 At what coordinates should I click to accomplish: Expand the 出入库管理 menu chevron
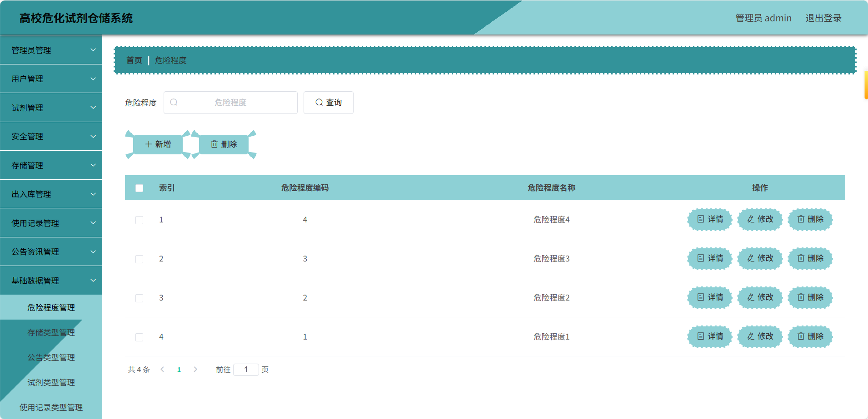(93, 194)
